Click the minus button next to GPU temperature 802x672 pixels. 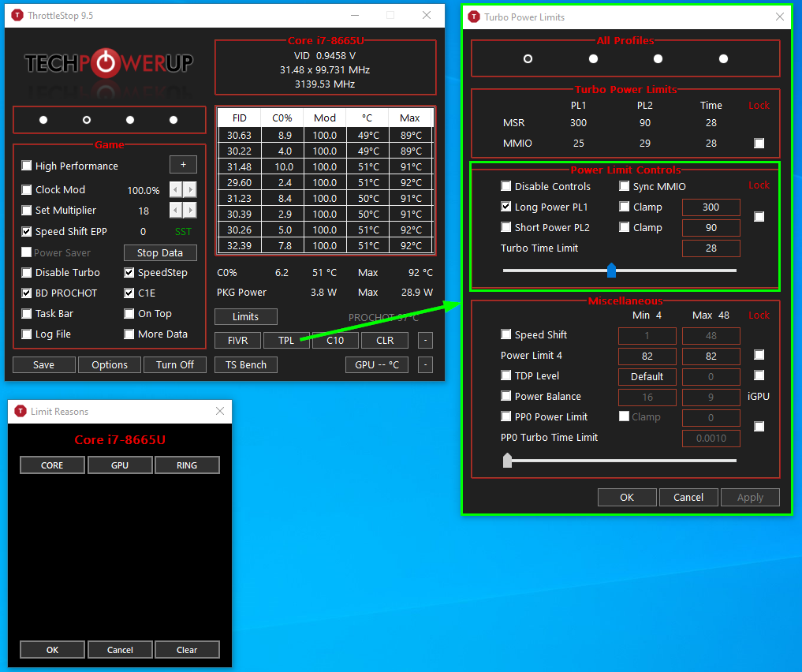point(425,364)
